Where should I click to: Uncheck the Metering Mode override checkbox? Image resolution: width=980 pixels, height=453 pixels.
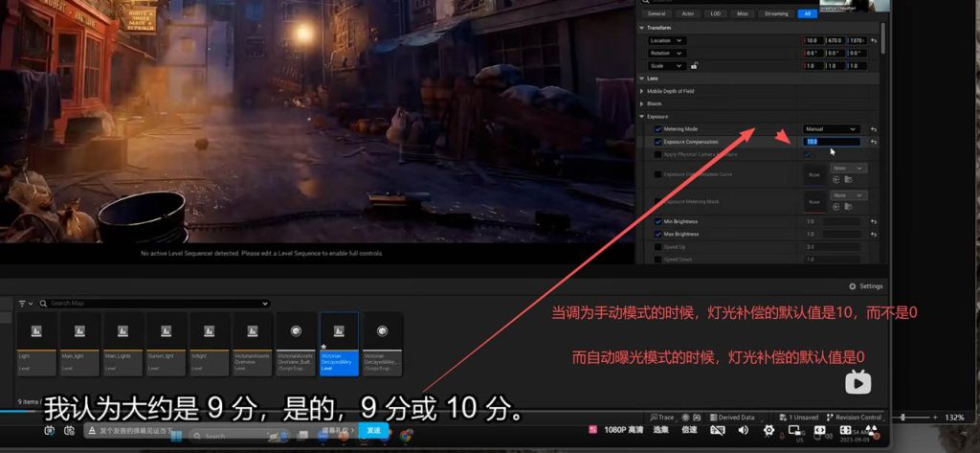(x=657, y=129)
